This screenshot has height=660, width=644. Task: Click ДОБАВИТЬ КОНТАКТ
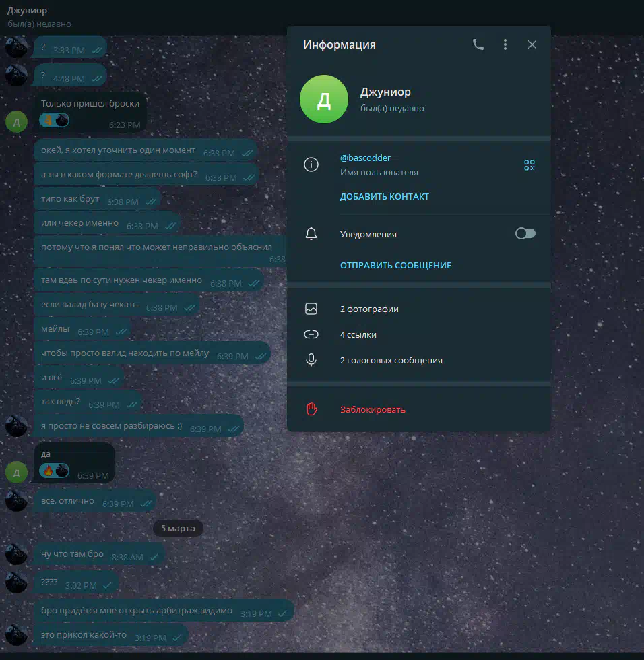coord(385,197)
